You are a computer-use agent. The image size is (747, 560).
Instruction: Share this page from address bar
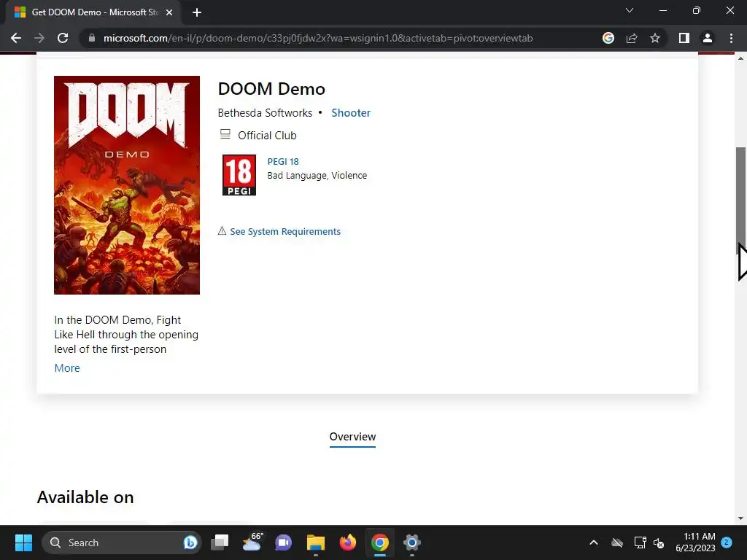pos(632,38)
